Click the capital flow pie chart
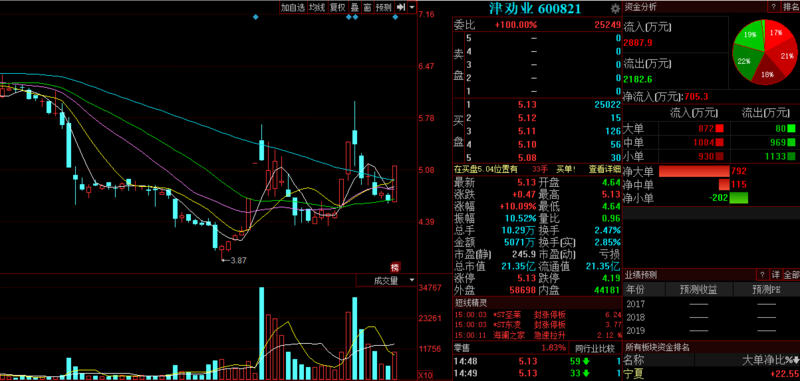The height and width of the screenshot is (381, 800). 763,52
